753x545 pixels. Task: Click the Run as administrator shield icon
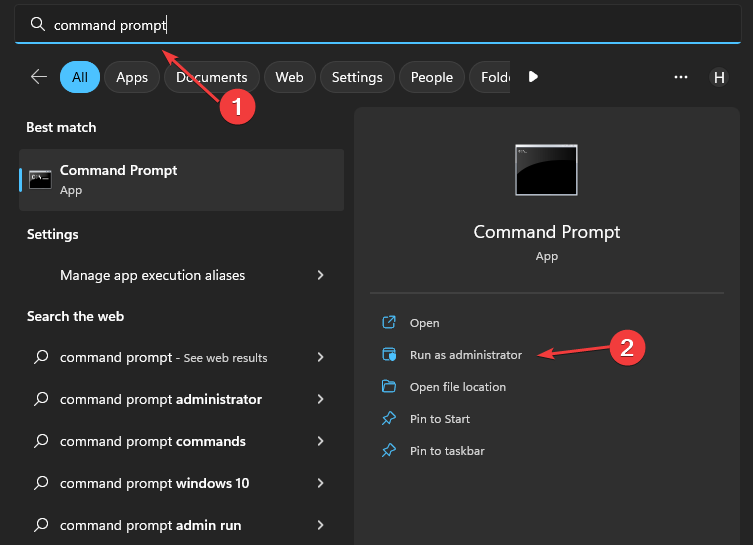pos(389,354)
